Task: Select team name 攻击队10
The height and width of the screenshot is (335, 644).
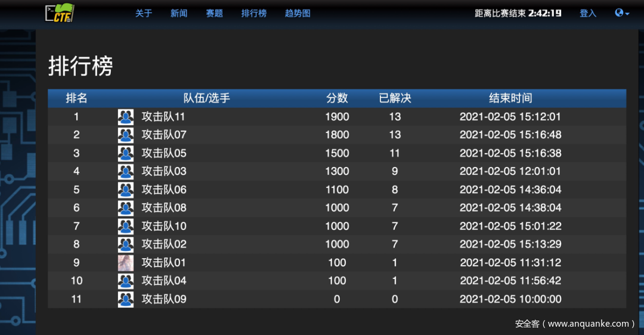Action: coord(164,226)
